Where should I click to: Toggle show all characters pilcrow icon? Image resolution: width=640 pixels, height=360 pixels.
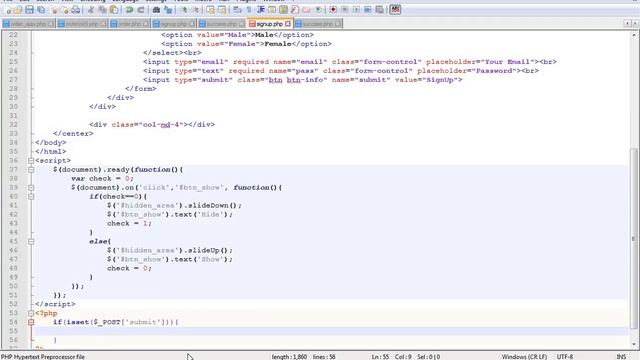(249, 10)
